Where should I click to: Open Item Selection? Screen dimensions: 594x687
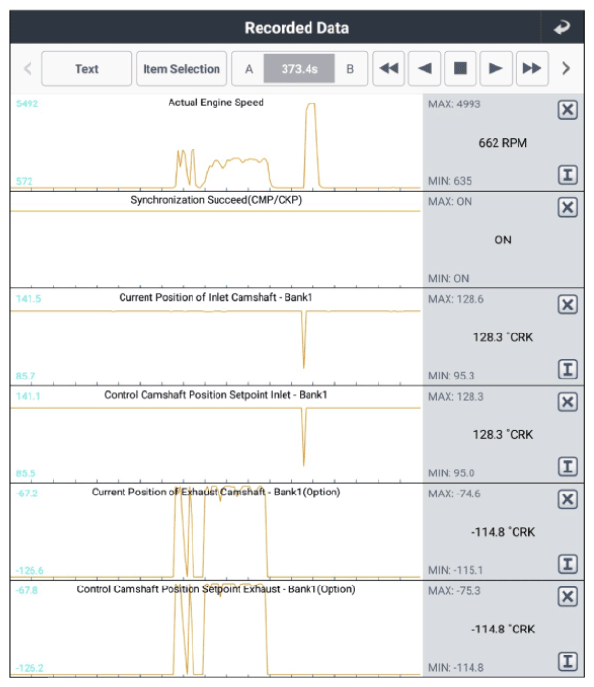click(181, 69)
